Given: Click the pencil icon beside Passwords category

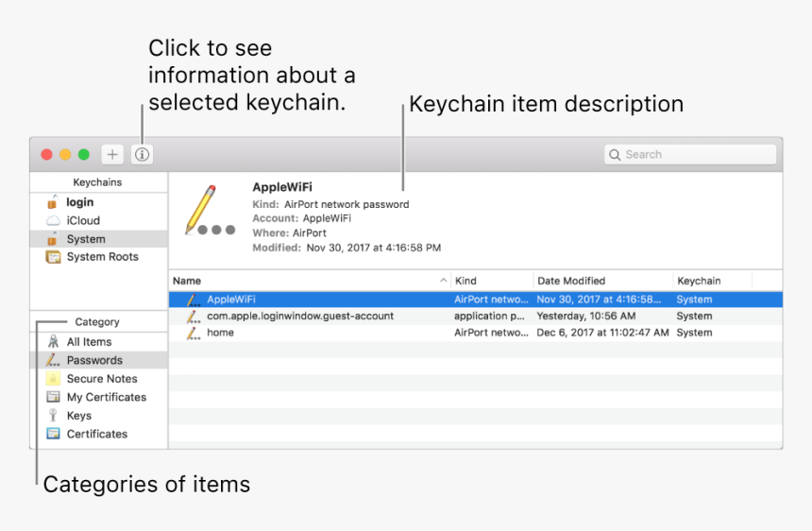Looking at the screenshot, I should pos(53,360).
